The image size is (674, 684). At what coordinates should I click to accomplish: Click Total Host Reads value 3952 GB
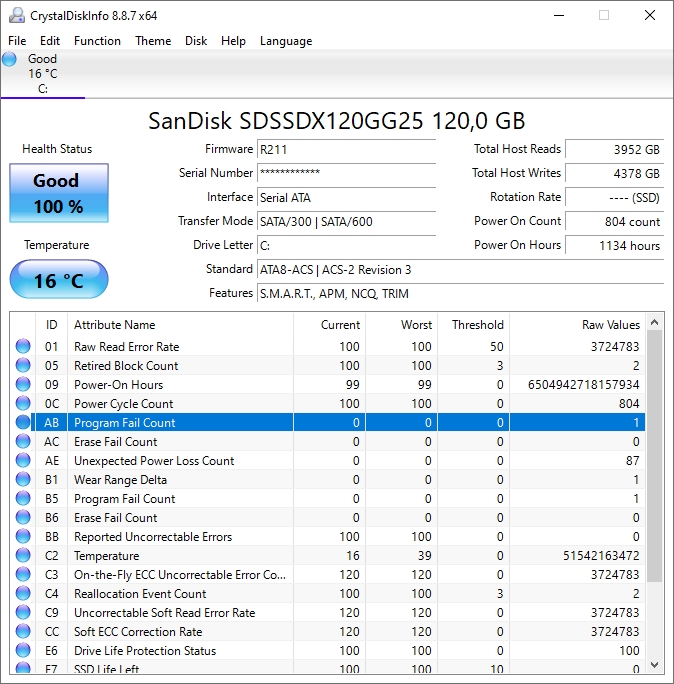(x=615, y=149)
